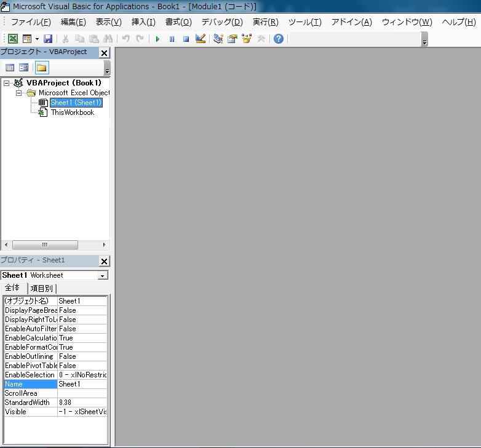Open the Properties Window toolbar icon
The height and width of the screenshot is (448, 481).
pyautogui.click(x=233, y=39)
